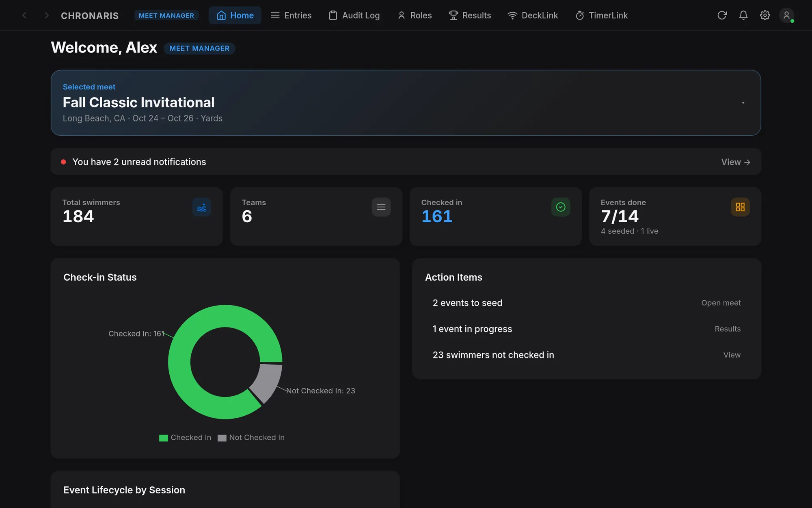The width and height of the screenshot is (812, 508).
Task: Click '2 events to seed' action item
Action: (468, 303)
